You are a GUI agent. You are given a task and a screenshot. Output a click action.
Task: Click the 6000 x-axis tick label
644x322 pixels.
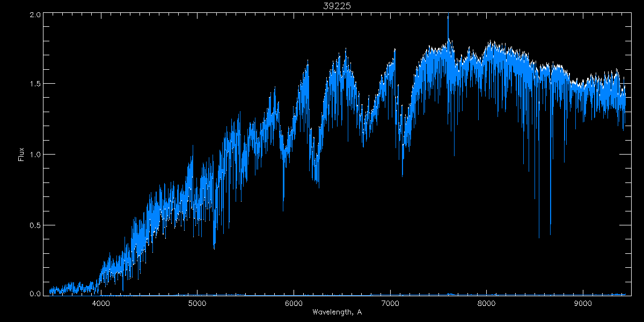pyautogui.click(x=294, y=303)
